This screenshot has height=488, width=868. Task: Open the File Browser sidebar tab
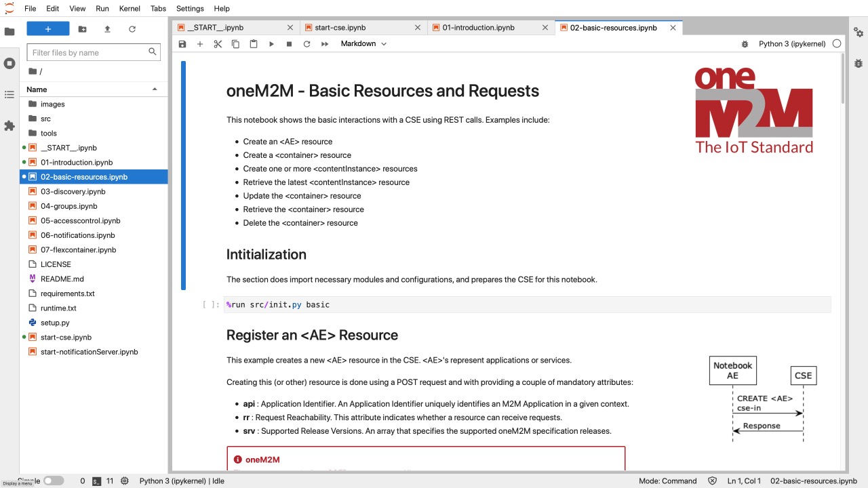click(x=9, y=32)
